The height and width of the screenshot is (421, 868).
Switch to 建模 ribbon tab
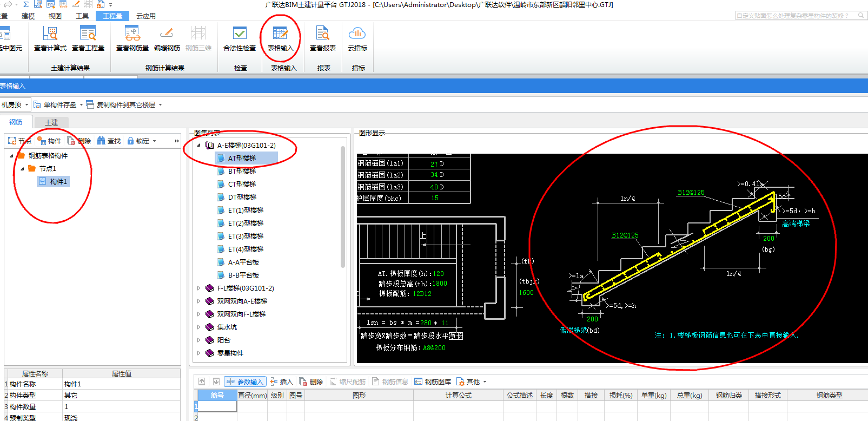28,16
